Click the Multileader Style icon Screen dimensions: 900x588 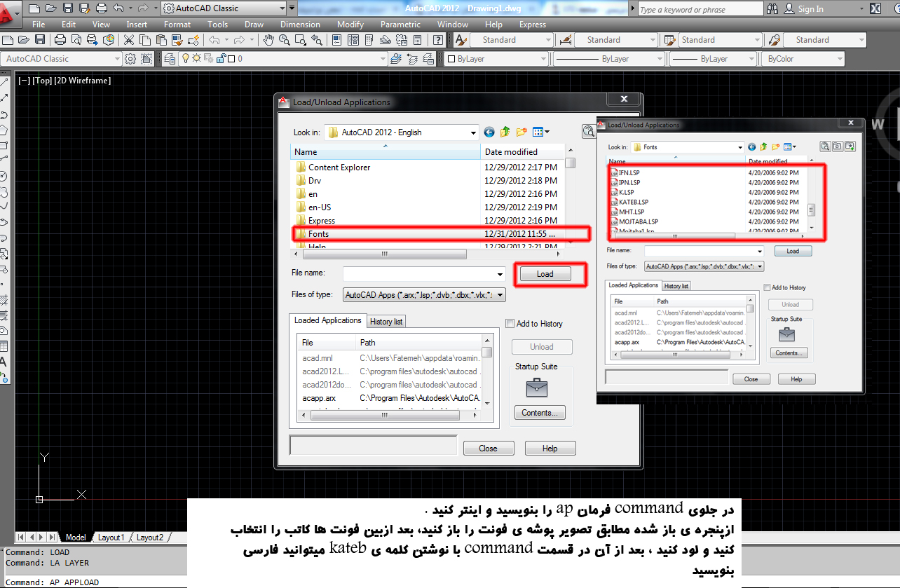point(775,40)
